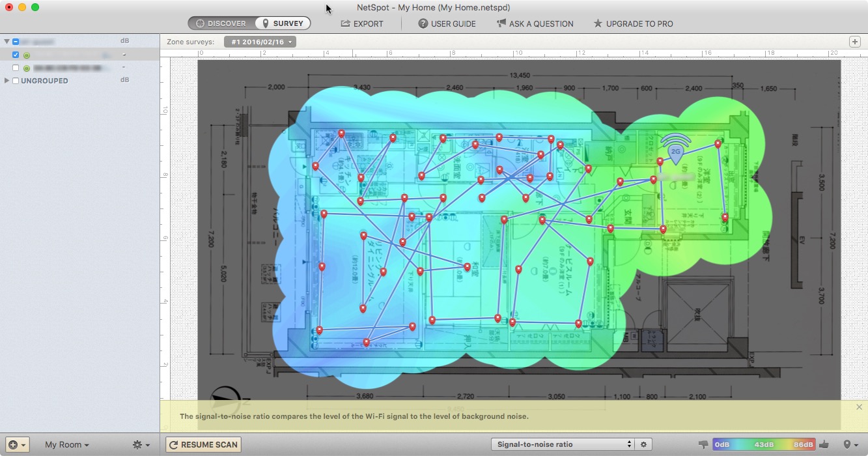Add a new zone survey with the plus button
Image resolution: width=868 pixels, height=456 pixels.
854,42
